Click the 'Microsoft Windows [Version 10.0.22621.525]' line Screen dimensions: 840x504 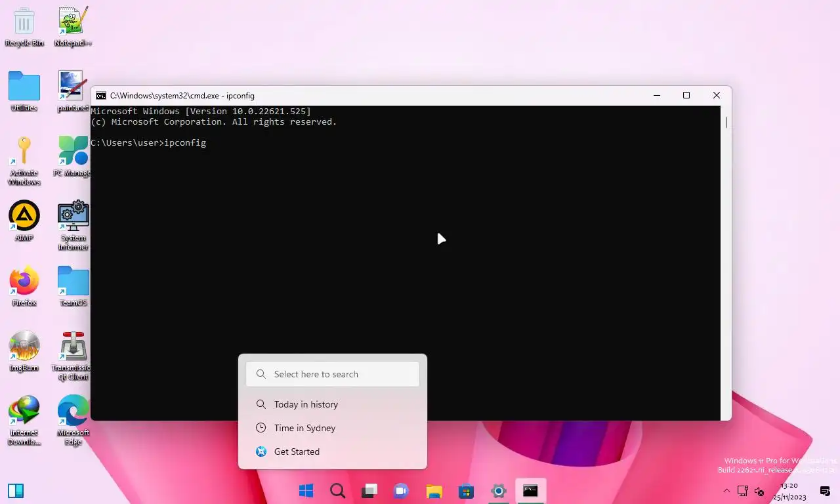point(201,112)
